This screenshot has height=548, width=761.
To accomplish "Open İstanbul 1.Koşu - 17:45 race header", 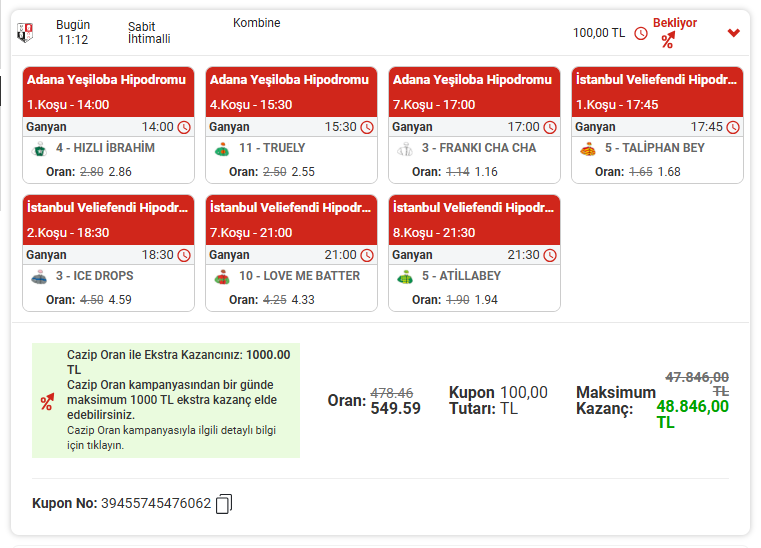I will pyautogui.click(x=657, y=92).
